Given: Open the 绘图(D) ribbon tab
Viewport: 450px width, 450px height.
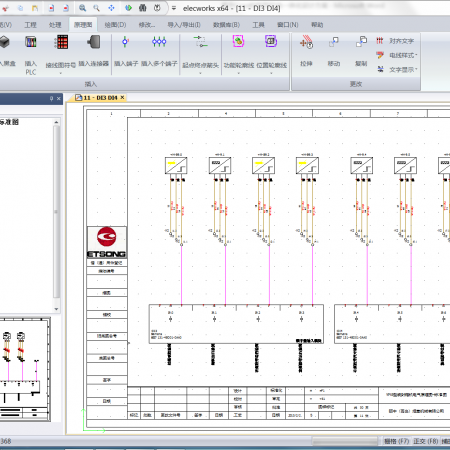Looking at the screenshot, I should click(115, 25).
